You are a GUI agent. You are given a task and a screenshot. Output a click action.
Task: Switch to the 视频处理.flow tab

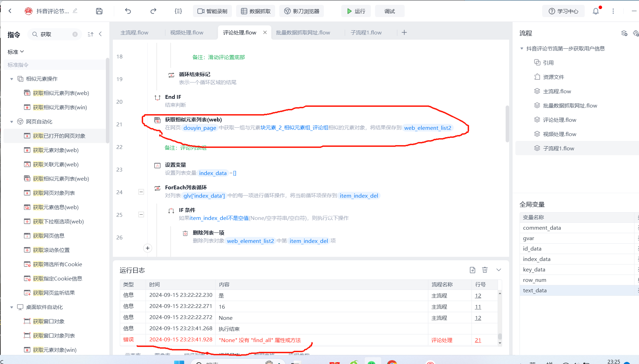pyautogui.click(x=187, y=32)
